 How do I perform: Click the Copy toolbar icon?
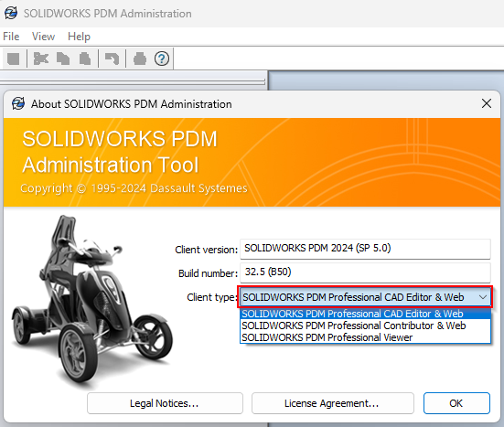[63, 59]
